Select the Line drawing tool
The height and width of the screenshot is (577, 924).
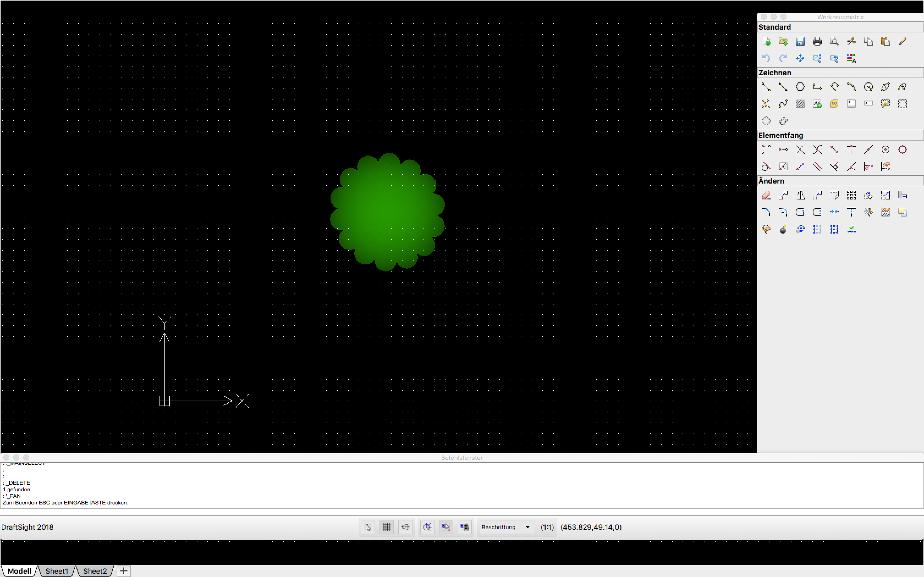pyautogui.click(x=766, y=87)
